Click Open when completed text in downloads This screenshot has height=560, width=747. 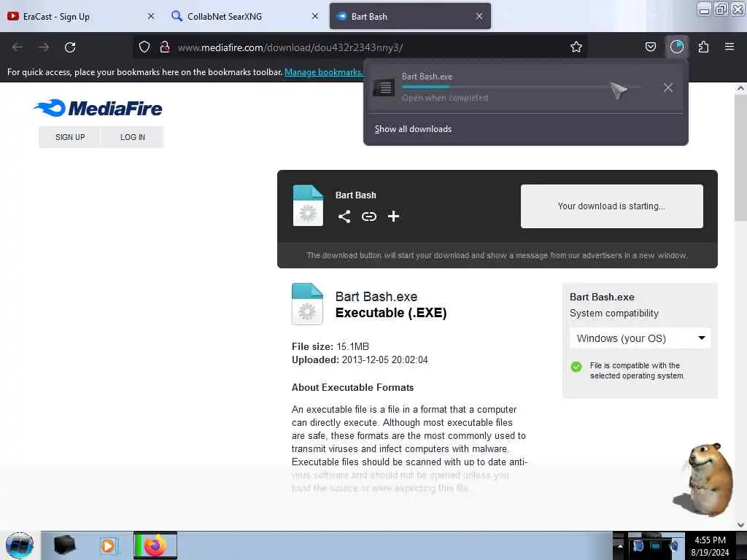pos(445,98)
